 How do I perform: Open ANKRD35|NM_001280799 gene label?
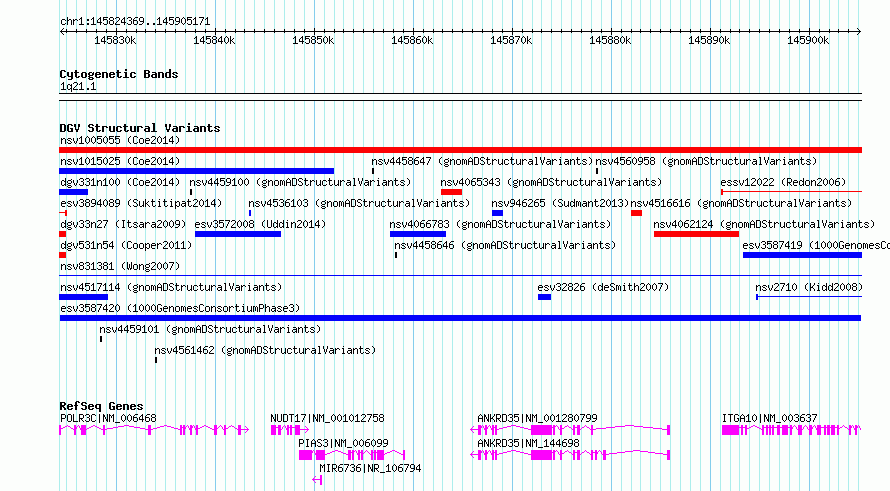coord(537,418)
